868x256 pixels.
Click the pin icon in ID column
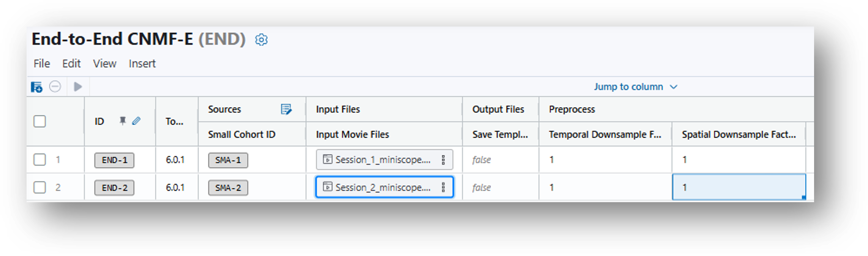tap(122, 121)
